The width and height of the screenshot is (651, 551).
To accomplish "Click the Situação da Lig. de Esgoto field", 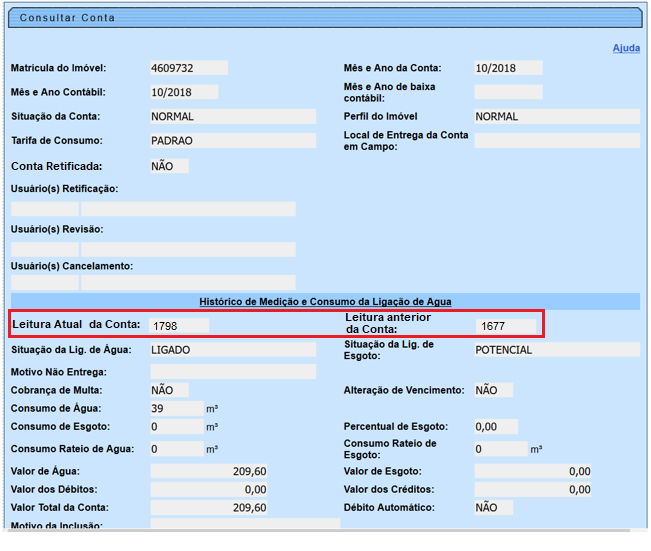I will click(556, 350).
